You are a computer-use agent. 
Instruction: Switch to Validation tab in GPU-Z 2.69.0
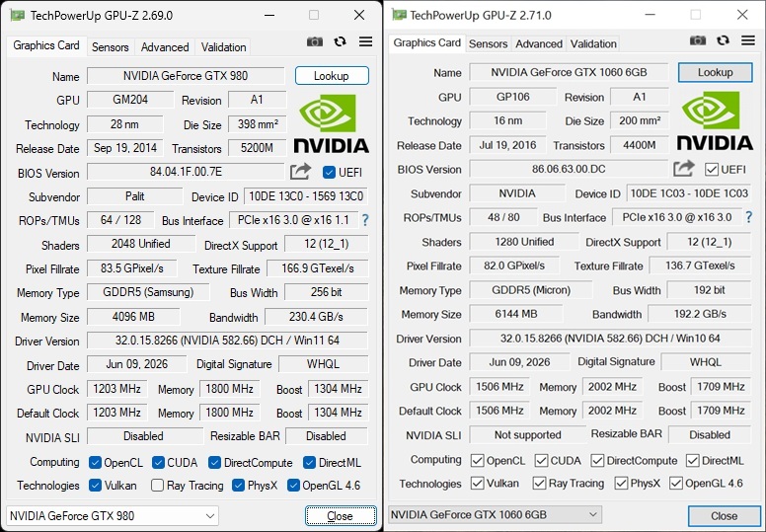(x=224, y=47)
